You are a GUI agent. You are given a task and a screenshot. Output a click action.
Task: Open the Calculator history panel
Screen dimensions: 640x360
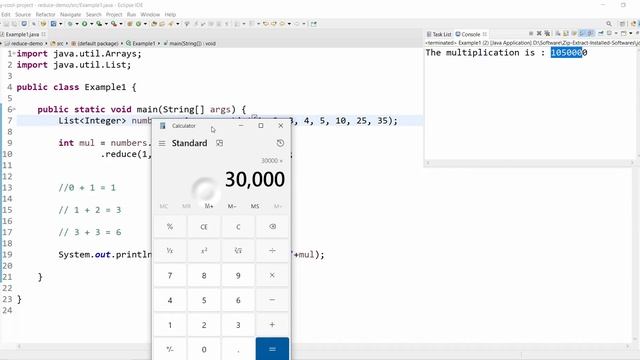coord(280,143)
